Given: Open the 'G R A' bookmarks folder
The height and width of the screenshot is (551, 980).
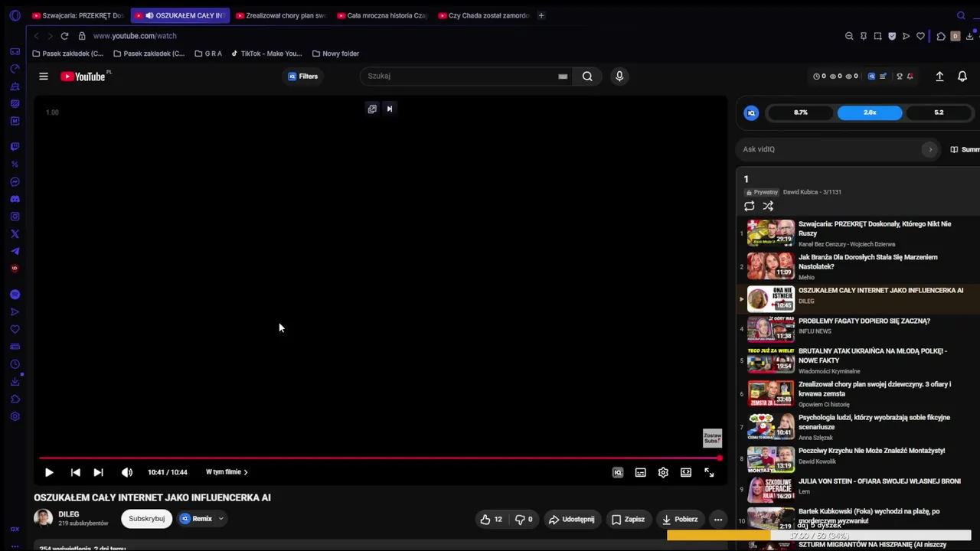Looking at the screenshot, I should pyautogui.click(x=208, y=54).
